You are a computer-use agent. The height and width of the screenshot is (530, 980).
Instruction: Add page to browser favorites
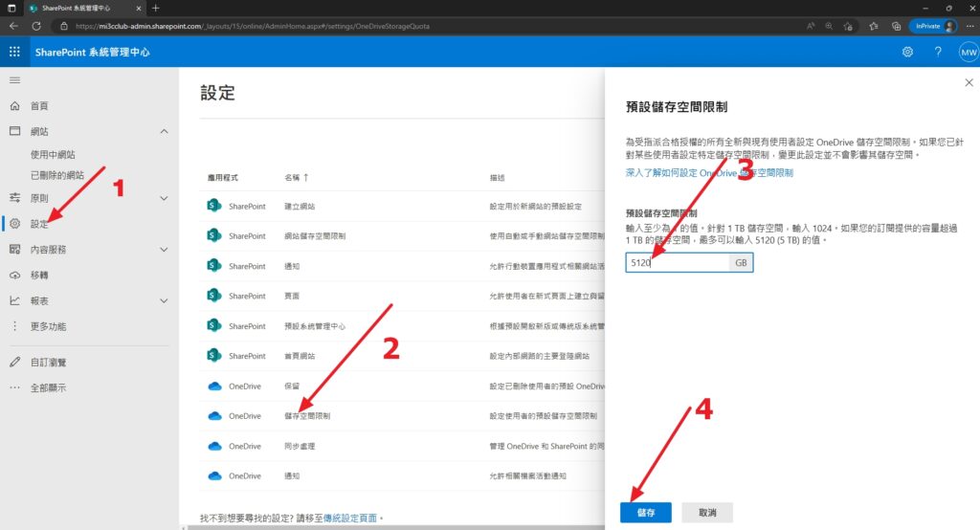[x=848, y=26]
